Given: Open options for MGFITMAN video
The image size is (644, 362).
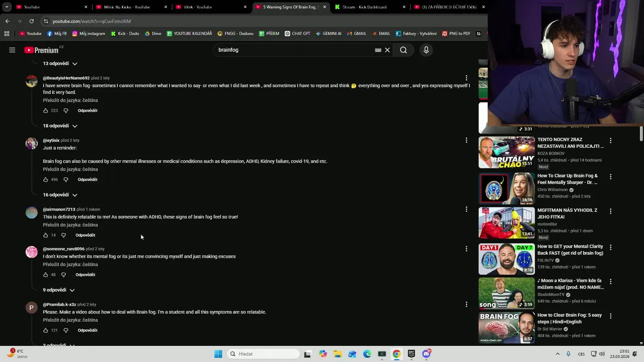Looking at the screenshot, I should tap(611, 212).
